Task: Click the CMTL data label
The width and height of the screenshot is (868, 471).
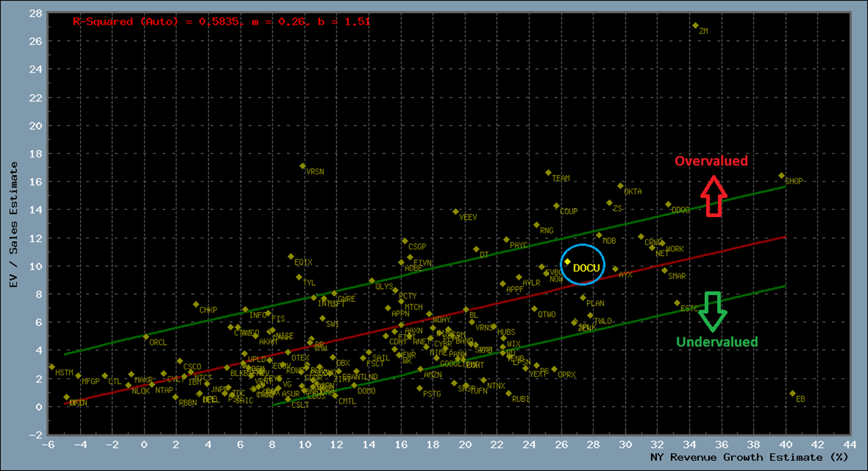Action: coord(347,402)
